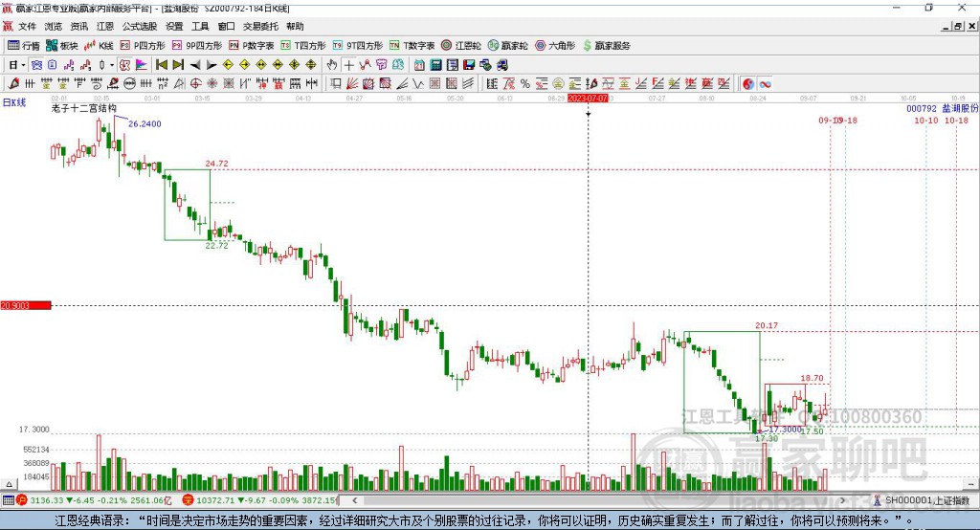Click the 老子十二宫结构 chart title
The width and height of the screenshot is (980, 530).
click(84, 108)
